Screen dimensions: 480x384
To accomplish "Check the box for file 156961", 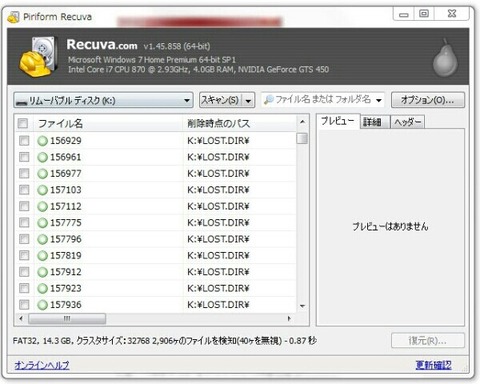I will tap(24, 157).
